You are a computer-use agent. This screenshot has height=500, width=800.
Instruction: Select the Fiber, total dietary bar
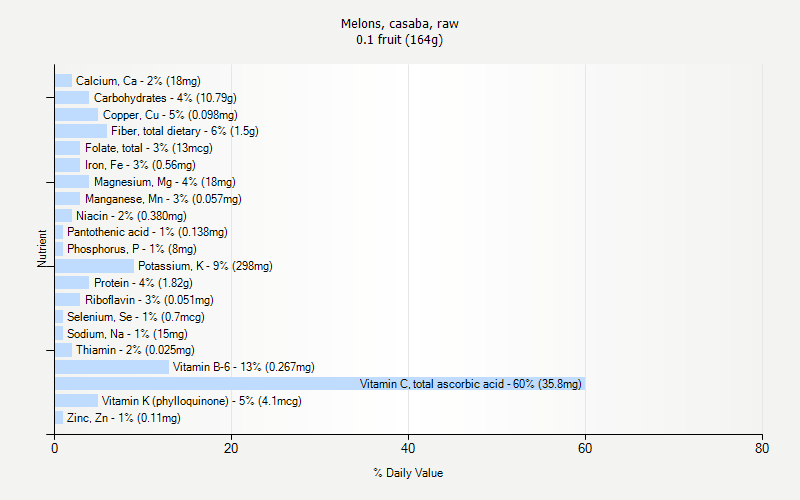81,131
